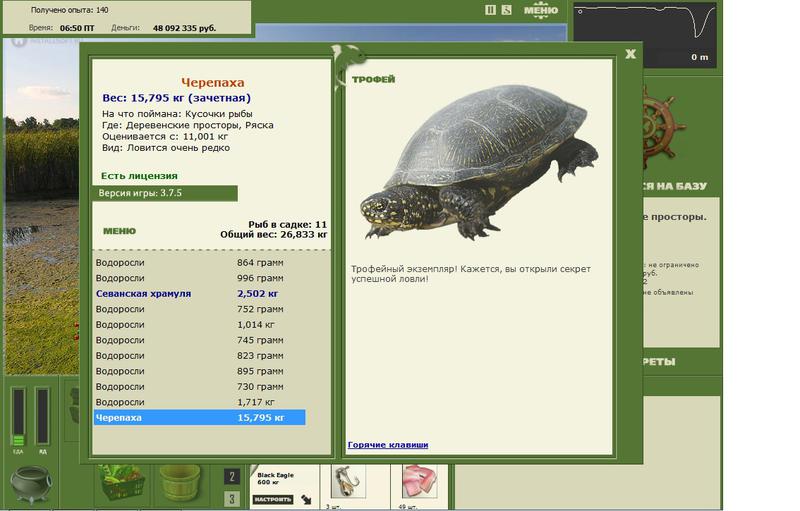Click the ship wheel icon
The height and width of the screenshot is (511, 800).
pyautogui.click(x=662, y=129)
